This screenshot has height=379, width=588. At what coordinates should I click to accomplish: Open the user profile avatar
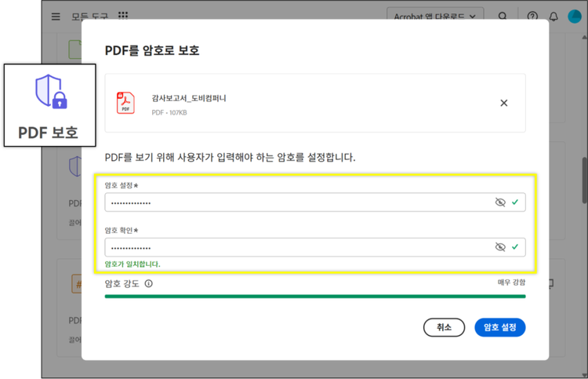tap(575, 16)
